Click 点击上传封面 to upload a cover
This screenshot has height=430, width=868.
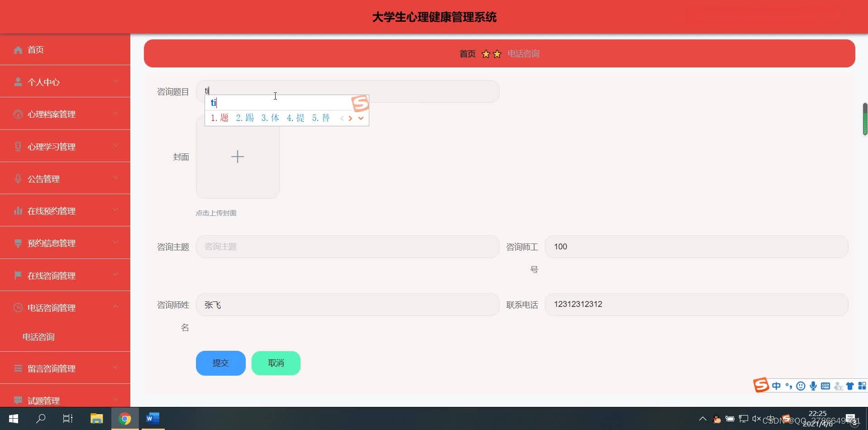click(x=216, y=213)
